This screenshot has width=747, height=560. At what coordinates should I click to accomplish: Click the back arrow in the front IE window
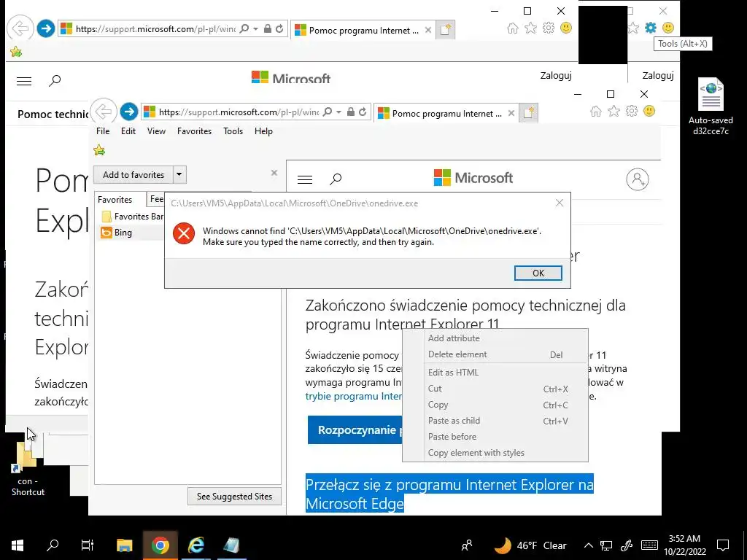(104, 112)
